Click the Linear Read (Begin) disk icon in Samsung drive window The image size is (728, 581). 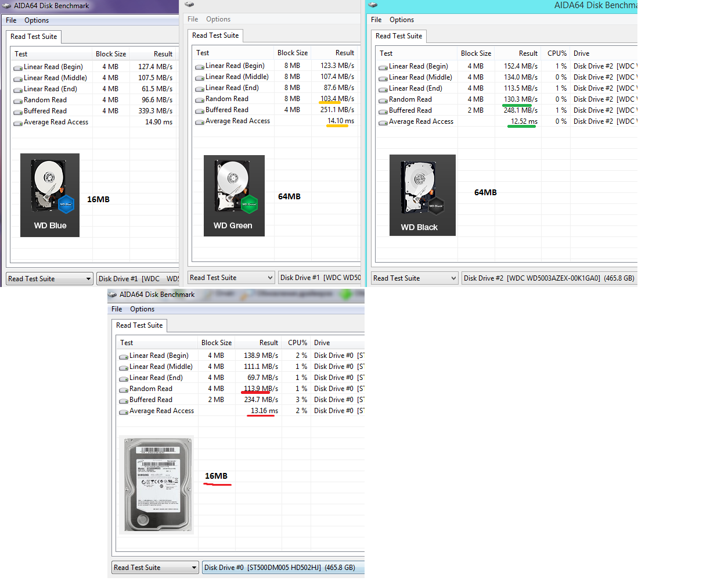(124, 356)
